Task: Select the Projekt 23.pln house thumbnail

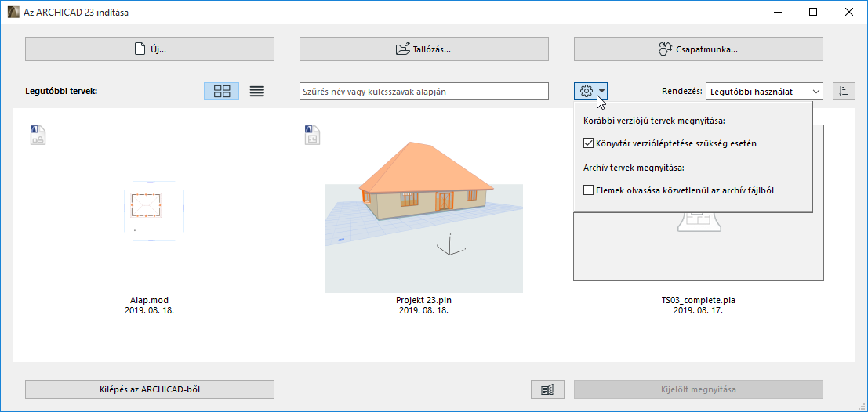Action: (x=423, y=216)
